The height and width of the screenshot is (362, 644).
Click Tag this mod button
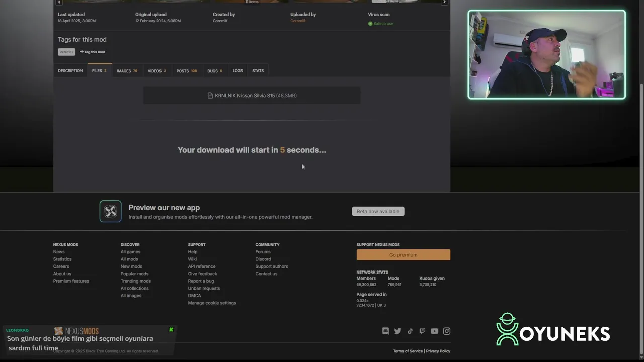coord(93,52)
